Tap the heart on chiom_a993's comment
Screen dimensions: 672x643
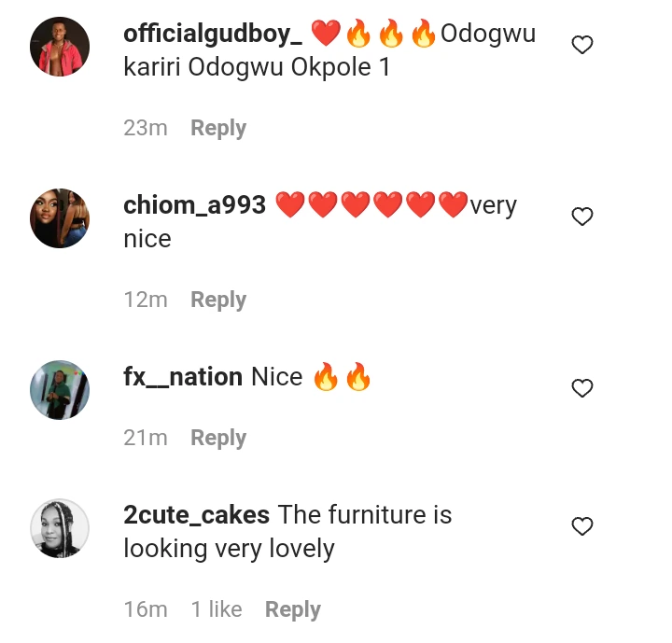tap(582, 217)
